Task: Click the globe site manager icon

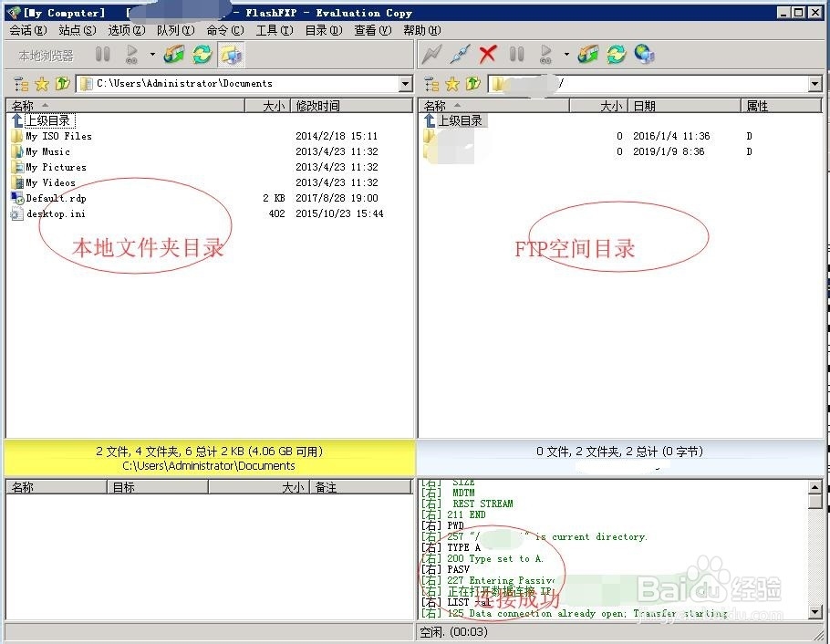Action: pyautogui.click(x=644, y=54)
